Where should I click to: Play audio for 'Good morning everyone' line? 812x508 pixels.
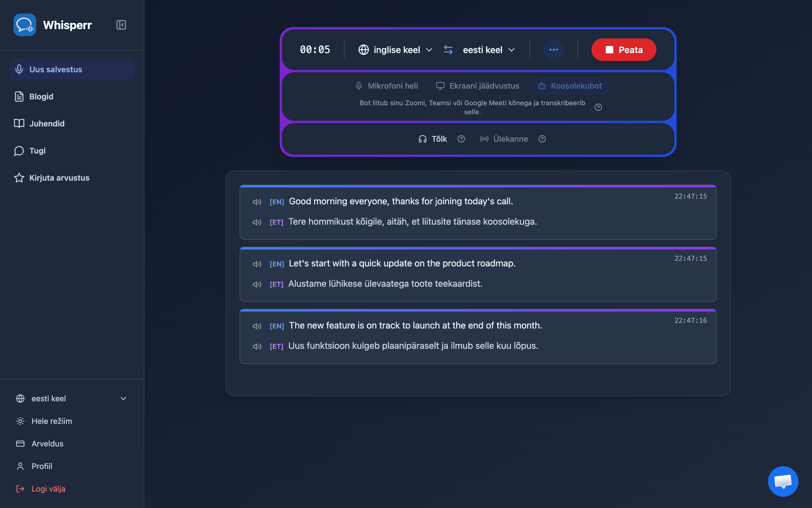click(x=257, y=202)
